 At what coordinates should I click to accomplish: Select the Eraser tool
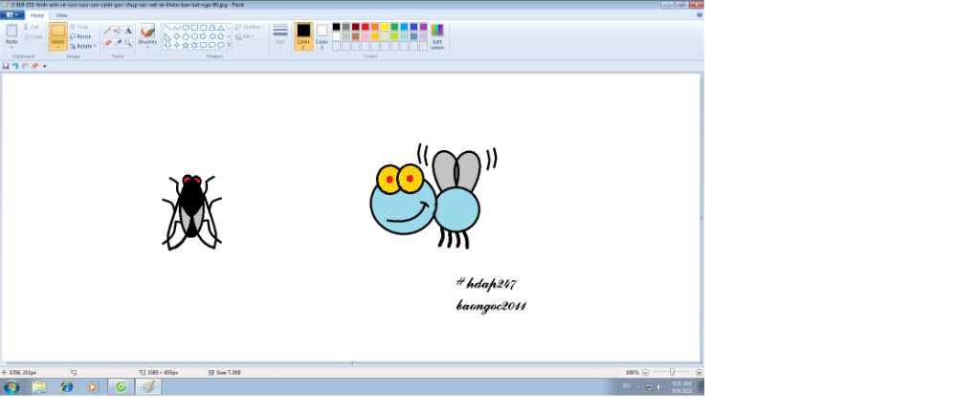point(107,43)
